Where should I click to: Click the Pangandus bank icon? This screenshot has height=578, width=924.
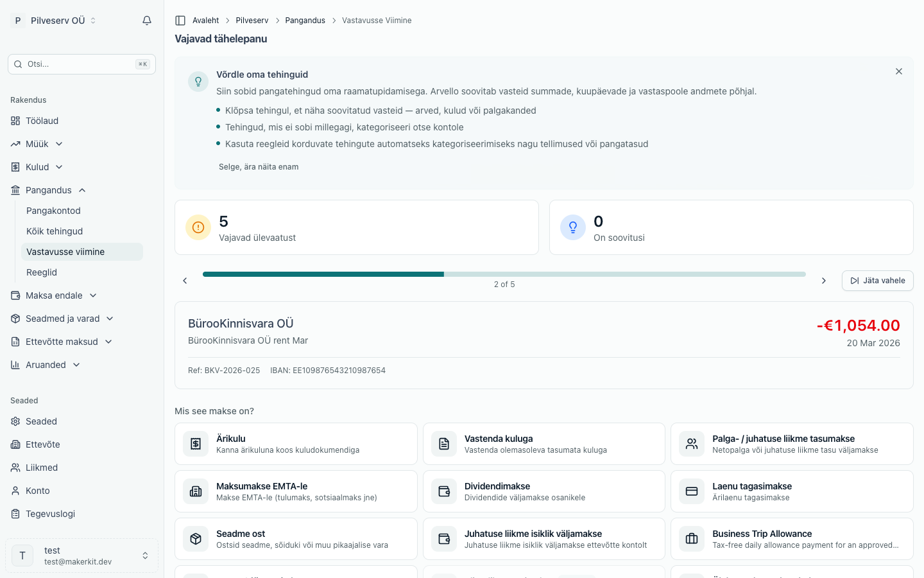tap(15, 190)
